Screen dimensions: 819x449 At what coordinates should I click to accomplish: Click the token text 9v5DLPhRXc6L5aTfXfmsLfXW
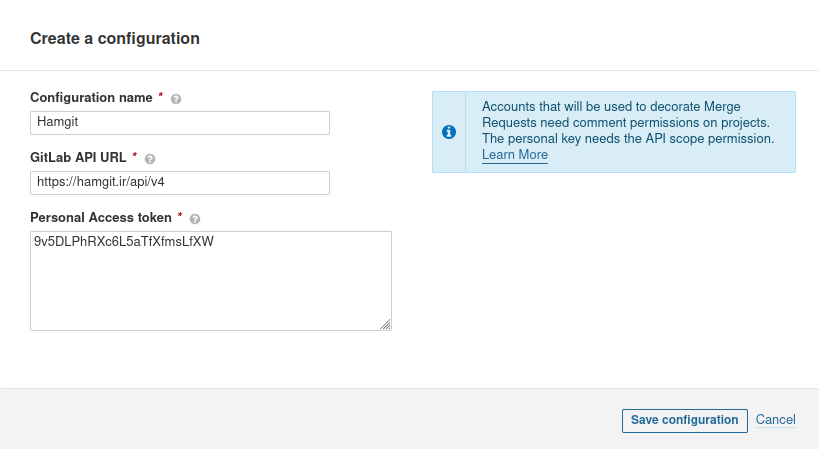124,241
